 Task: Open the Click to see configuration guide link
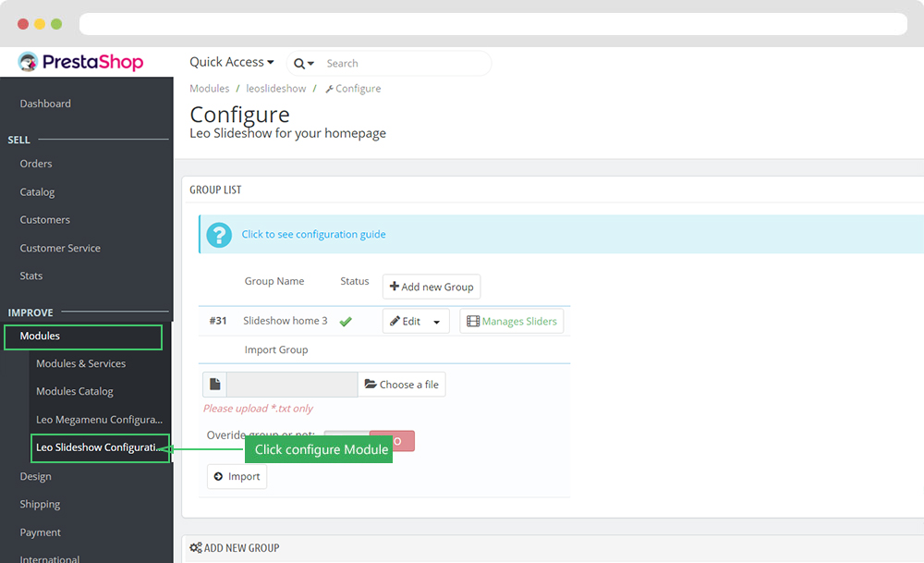click(x=313, y=235)
